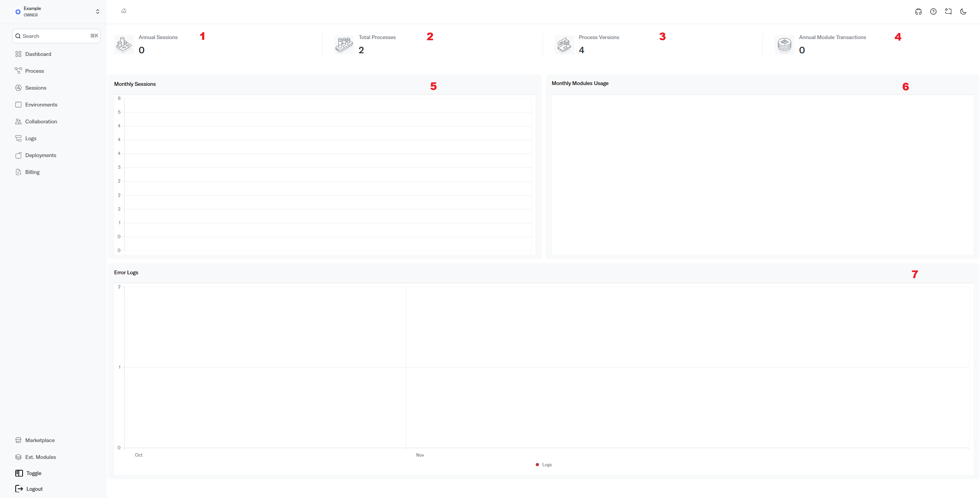The height and width of the screenshot is (498, 980).
Task: Toggle the Logs series in chart legend
Action: 544,465
